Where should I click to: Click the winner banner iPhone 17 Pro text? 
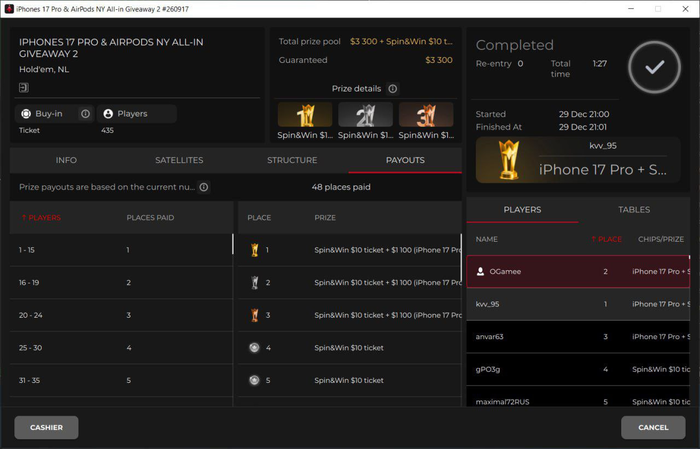point(602,170)
